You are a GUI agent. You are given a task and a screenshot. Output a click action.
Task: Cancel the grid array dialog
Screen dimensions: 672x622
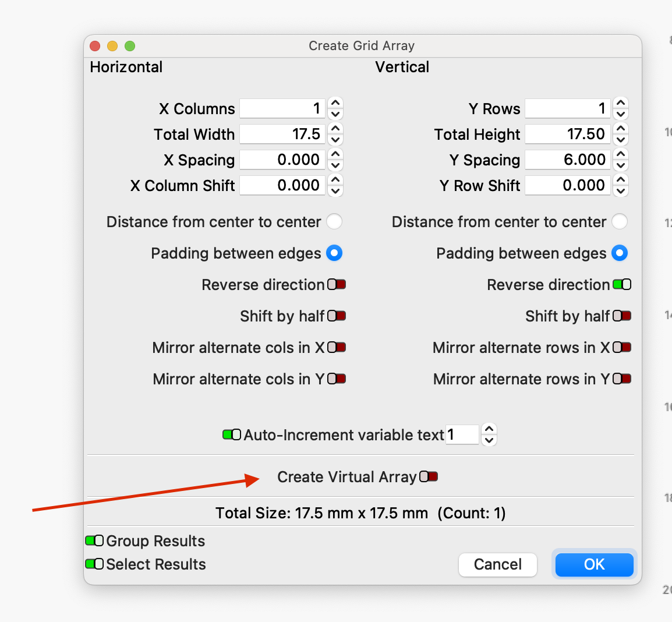(x=497, y=564)
